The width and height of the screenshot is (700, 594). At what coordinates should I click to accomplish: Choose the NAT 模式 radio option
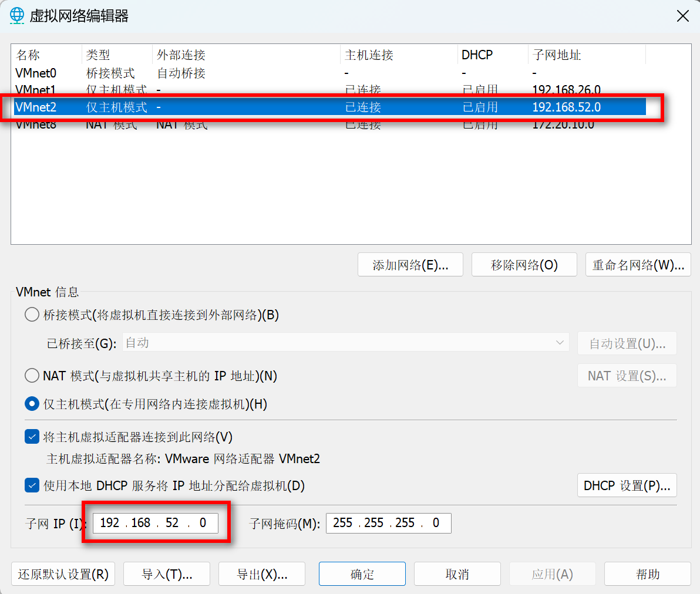coord(32,376)
